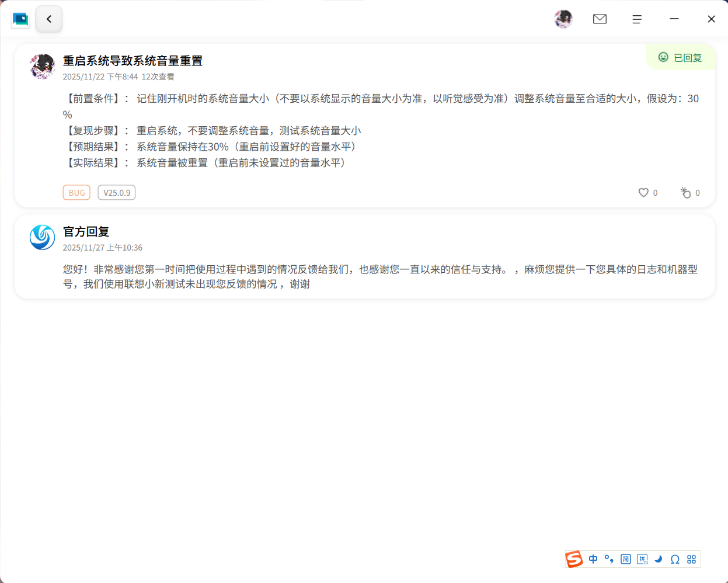The image size is (728, 583).
Task: Click the 【复现步骤】 line
Action: [212, 131]
